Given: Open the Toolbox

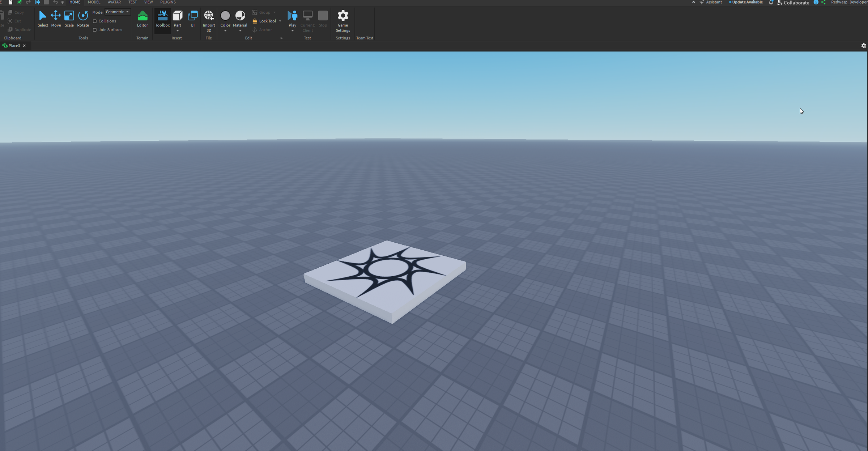Looking at the screenshot, I should tap(162, 20).
